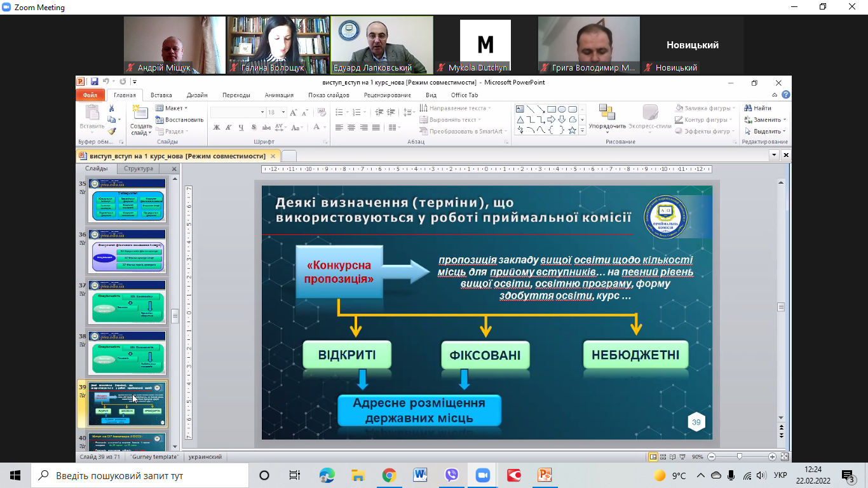Toggle bold (Ж) formatting
Image resolution: width=868 pixels, height=488 pixels.
point(217,128)
